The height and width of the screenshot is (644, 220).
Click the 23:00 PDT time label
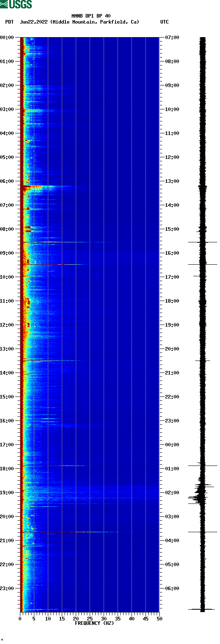click(7, 589)
